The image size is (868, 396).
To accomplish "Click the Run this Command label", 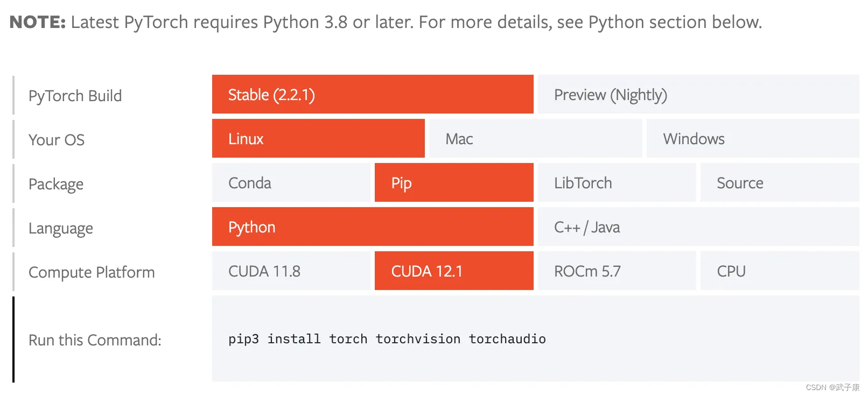I will click(95, 340).
